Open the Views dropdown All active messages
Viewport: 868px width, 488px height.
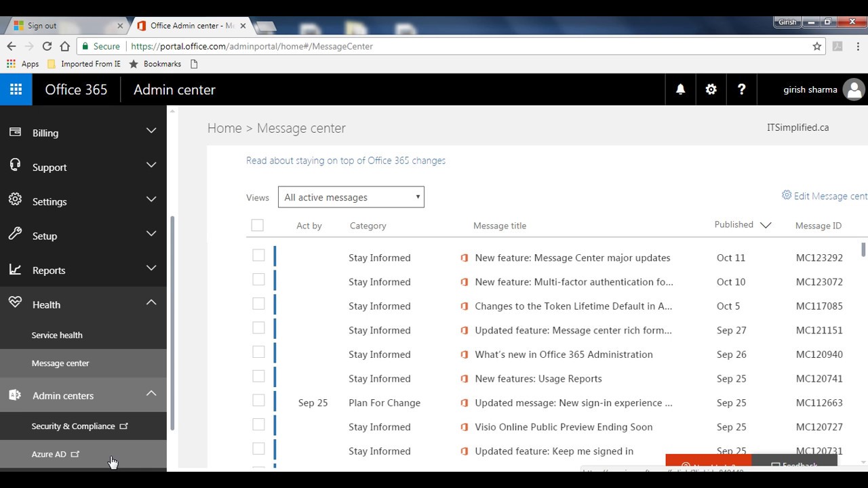click(x=351, y=197)
